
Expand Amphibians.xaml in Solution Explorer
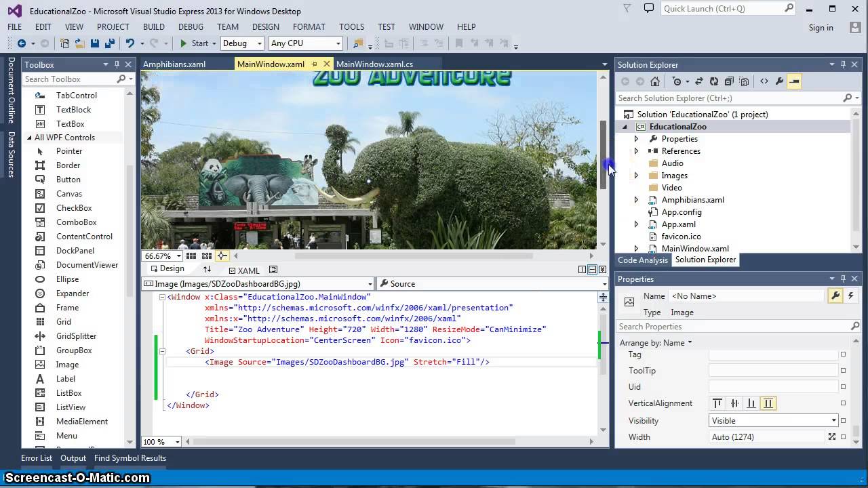[636, 200]
